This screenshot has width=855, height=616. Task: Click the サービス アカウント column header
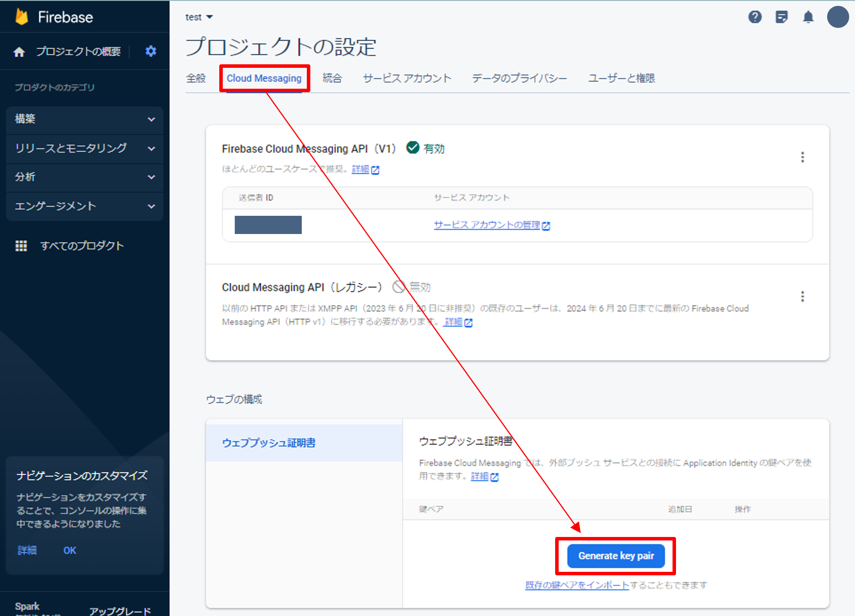[471, 198]
